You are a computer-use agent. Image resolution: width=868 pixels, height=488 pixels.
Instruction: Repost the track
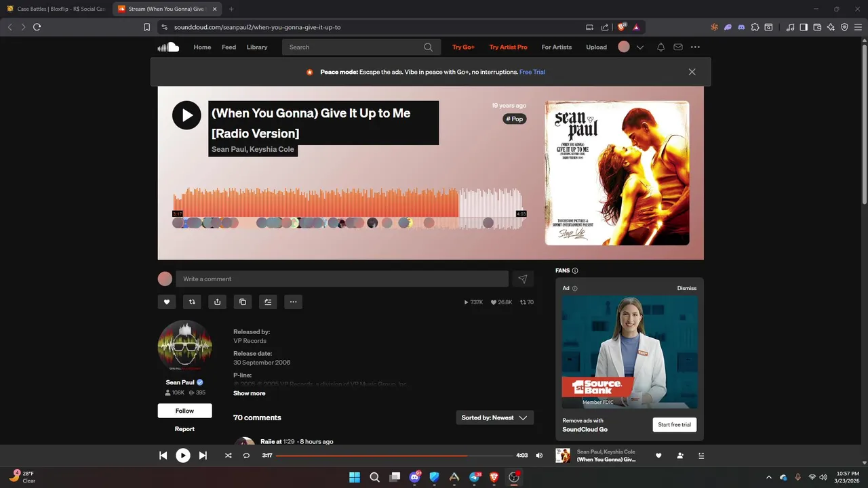click(x=192, y=302)
